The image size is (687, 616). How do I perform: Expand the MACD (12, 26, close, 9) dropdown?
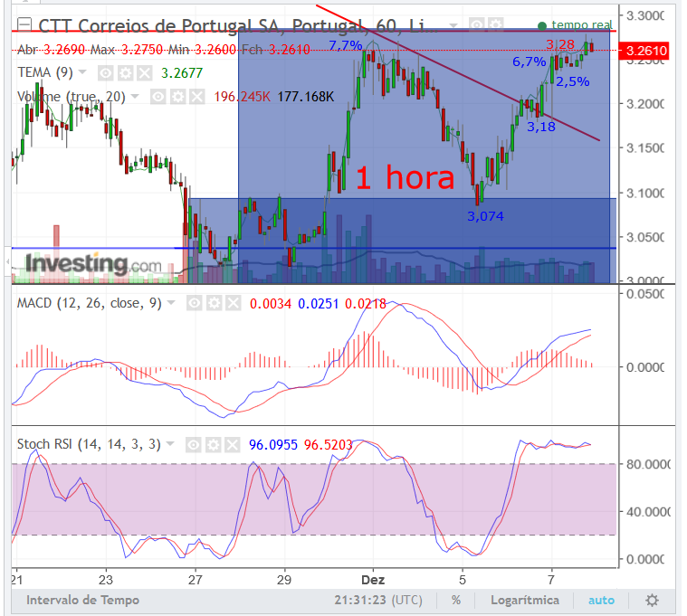click(171, 302)
